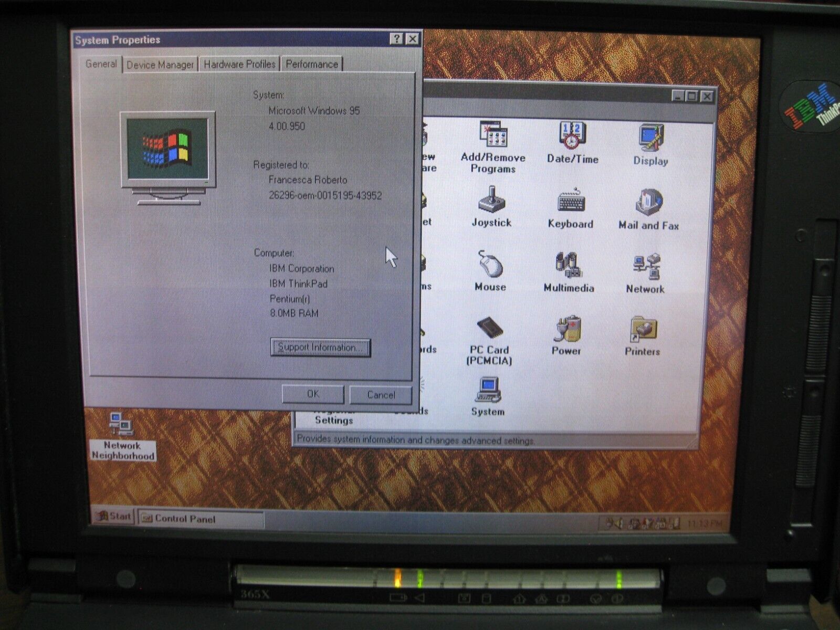Open the Printers folder icon
The image size is (840, 630).
click(643, 337)
